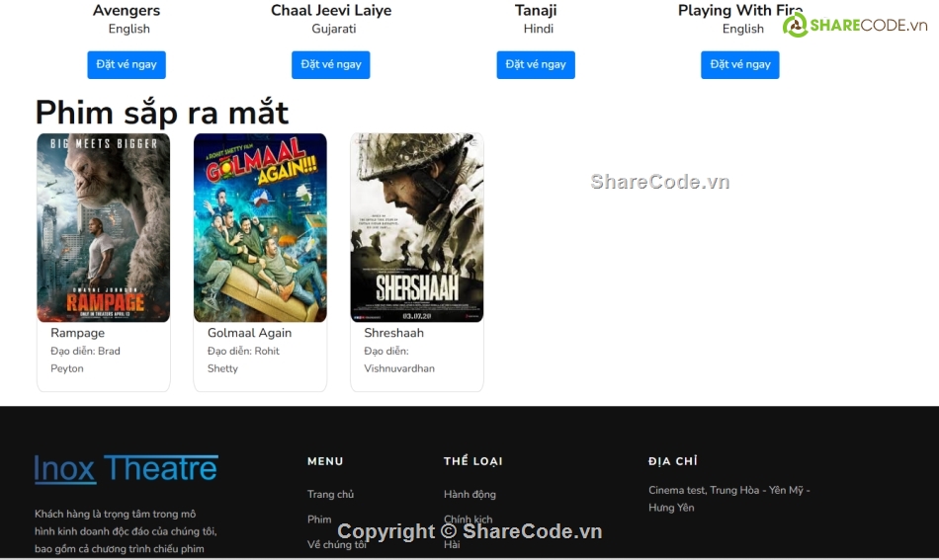Click director text "Brad Peyton"
The height and width of the screenshot is (560, 939).
coord(85,360)
